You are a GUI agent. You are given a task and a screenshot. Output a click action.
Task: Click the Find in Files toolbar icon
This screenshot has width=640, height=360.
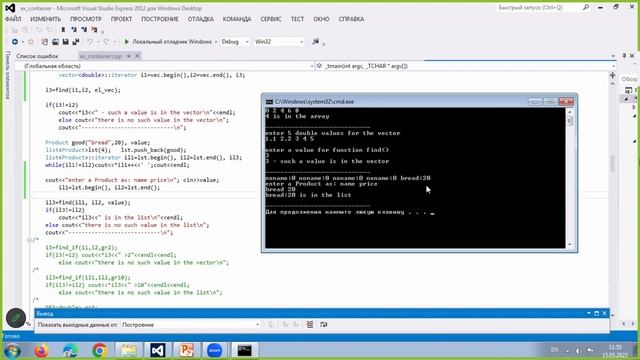(x=316, y=42)
